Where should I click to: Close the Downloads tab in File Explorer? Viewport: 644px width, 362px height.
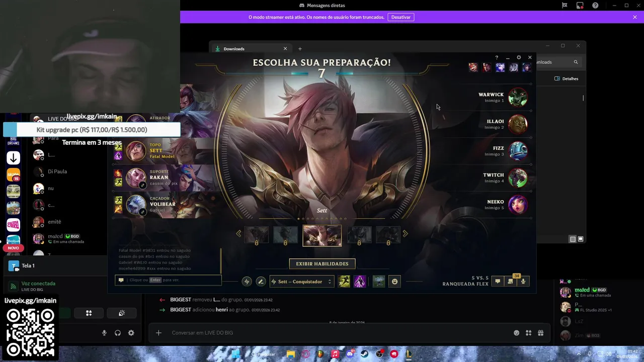[285, 49]
